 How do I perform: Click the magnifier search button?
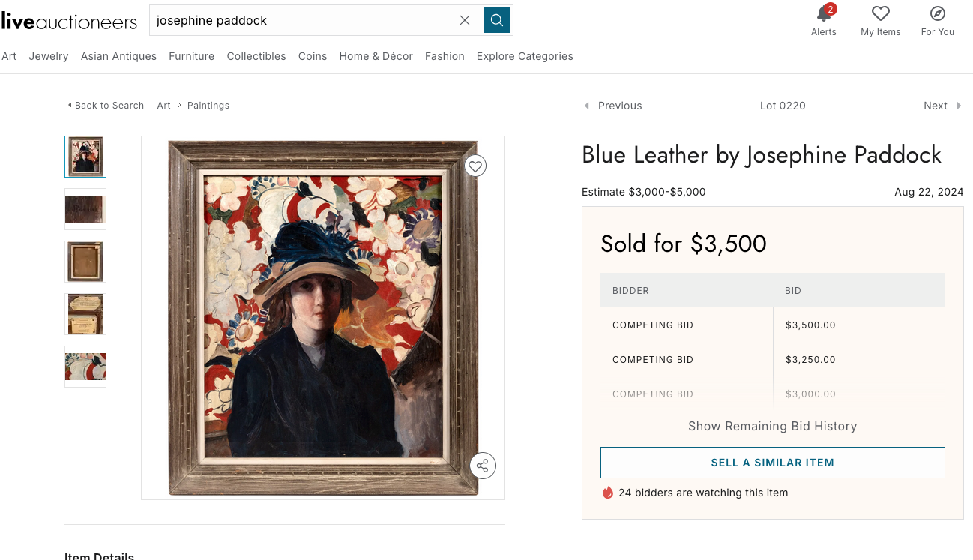click(497, 20)
